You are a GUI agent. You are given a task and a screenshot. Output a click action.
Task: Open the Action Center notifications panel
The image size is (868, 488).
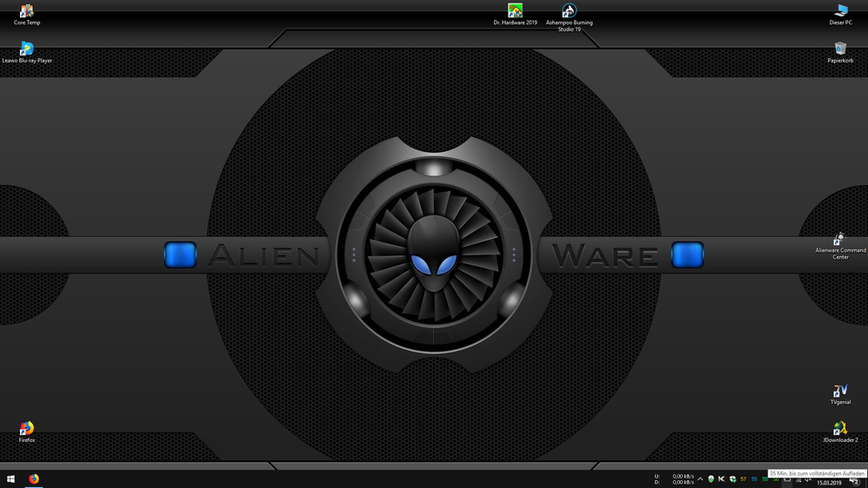tap(855, 480)
